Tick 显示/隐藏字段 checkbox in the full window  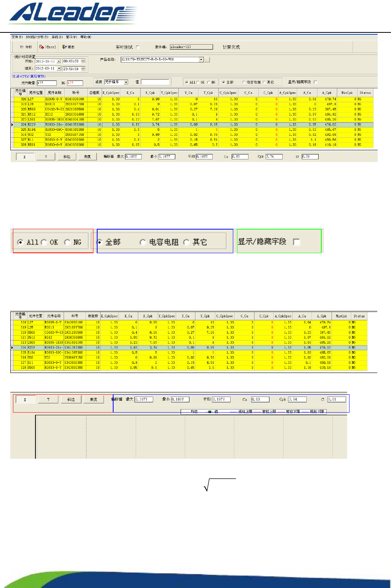click(x=315, y=82)
